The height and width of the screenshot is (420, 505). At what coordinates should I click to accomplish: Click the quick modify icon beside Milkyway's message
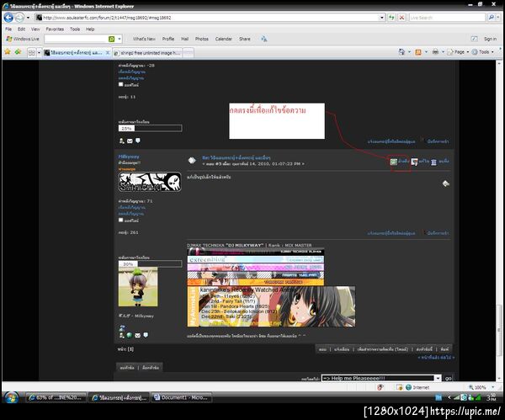click(x=446, y=183)
